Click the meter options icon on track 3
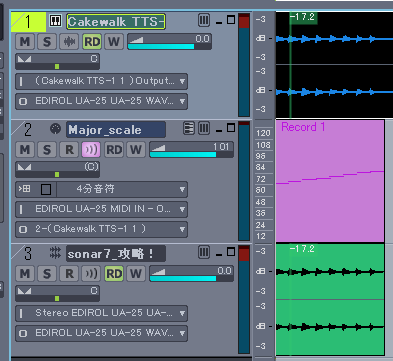393x361 pixels. [x=204, y=252]
